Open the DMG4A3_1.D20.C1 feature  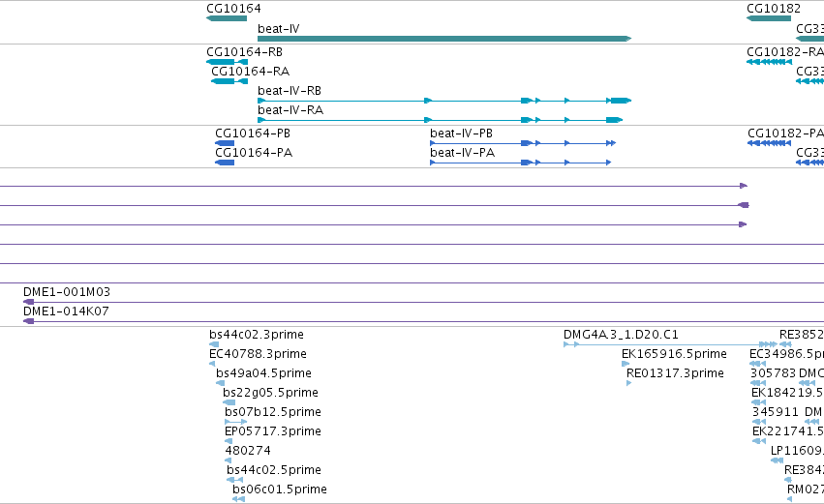pos(621,335)
